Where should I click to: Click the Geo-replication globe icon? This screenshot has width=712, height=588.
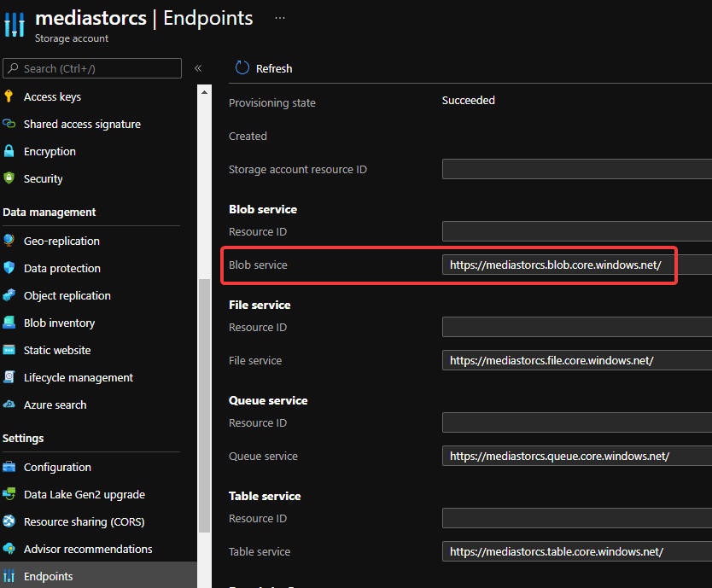click(9, 241)
